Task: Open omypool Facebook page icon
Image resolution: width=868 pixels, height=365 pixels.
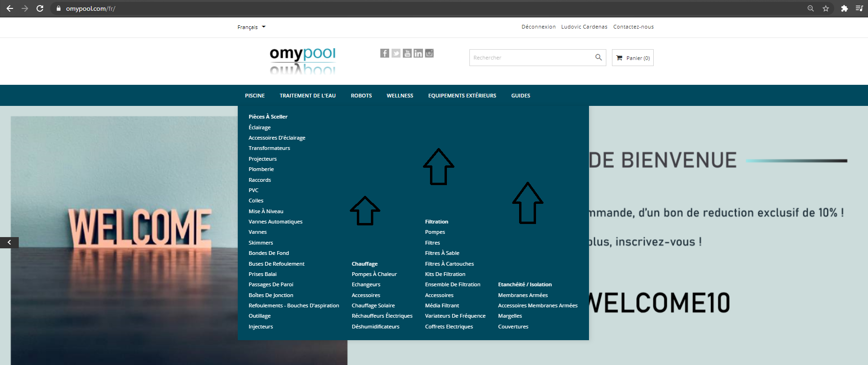Action: tap(385, 53)
